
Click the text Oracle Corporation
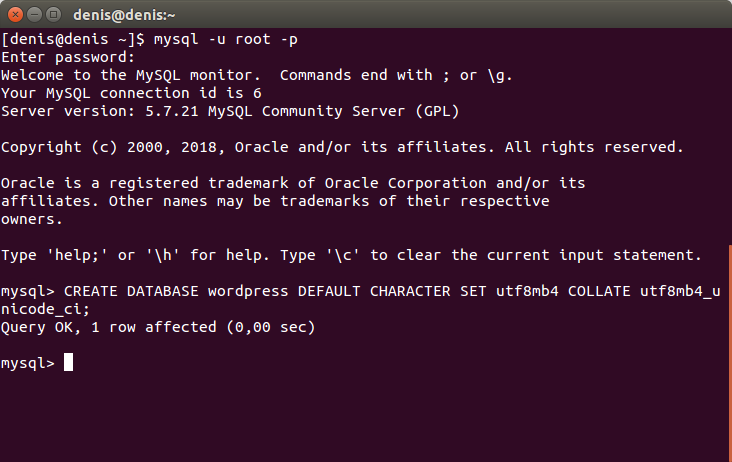tap(405, 183)
